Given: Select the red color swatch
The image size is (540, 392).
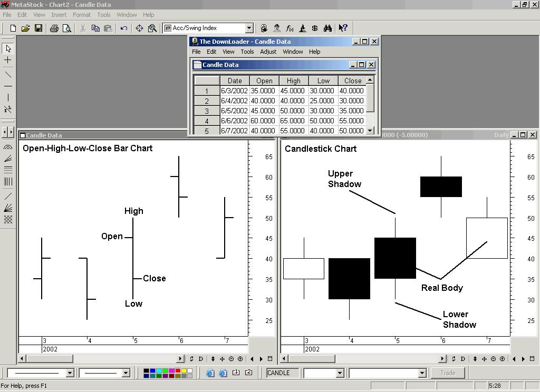Looking at the screenshot, I should pos(177,370).
